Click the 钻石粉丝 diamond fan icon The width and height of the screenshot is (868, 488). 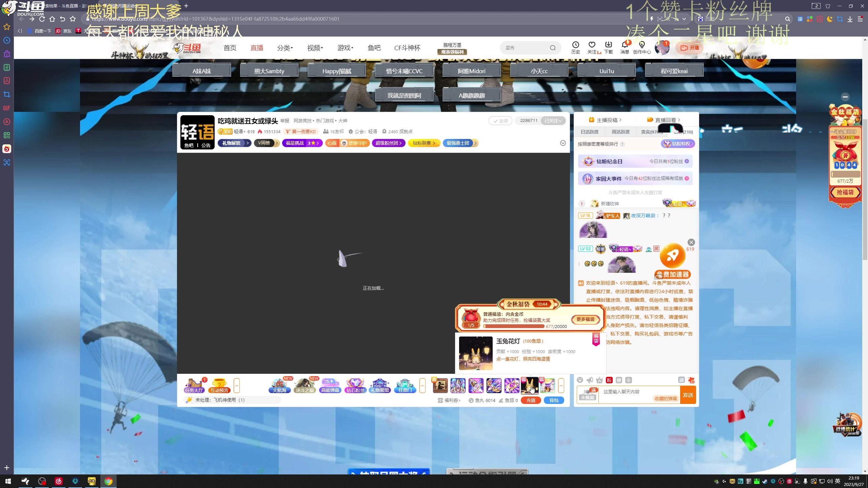coord(355,385)
